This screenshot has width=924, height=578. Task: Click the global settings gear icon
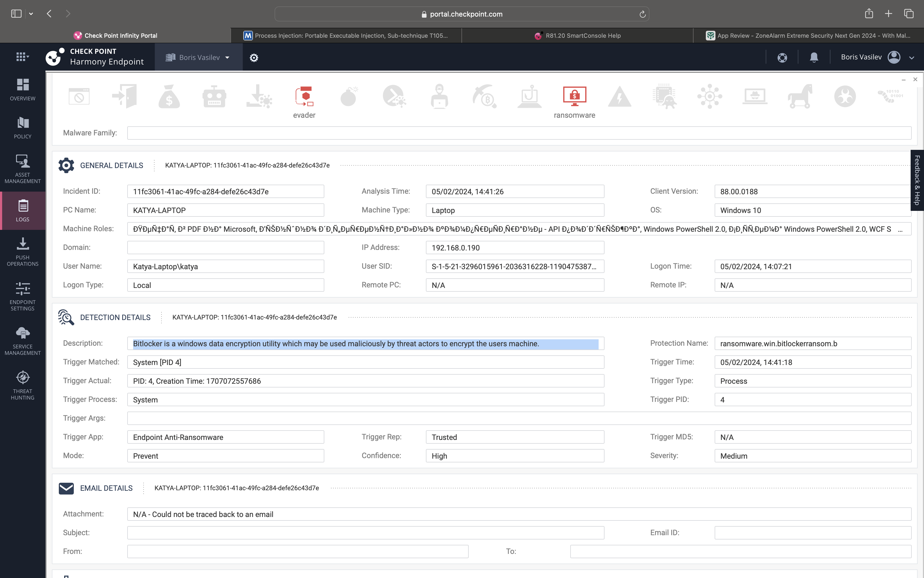tap(254, 58)
